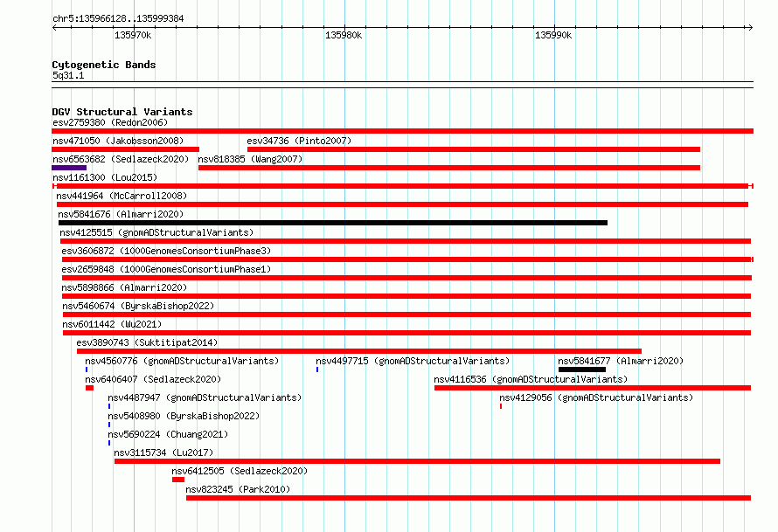Select nsv4487947 (gnomADStructuralVariants) label
This screenshot has width=778, height=532.
pyautogui.click(x=205, y=397)
